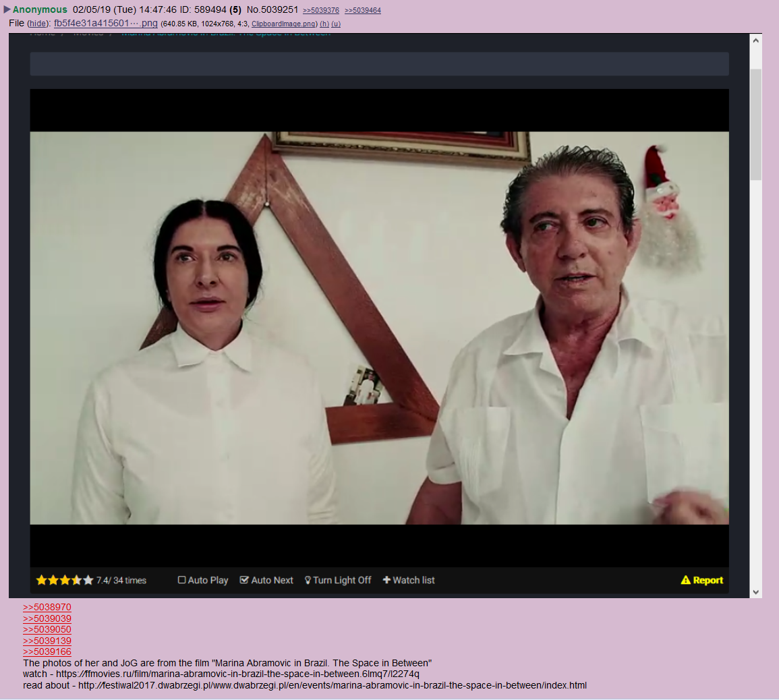779x700 pixels.
Task: Open quoted post >>5038970
Action: click(47, 607)
